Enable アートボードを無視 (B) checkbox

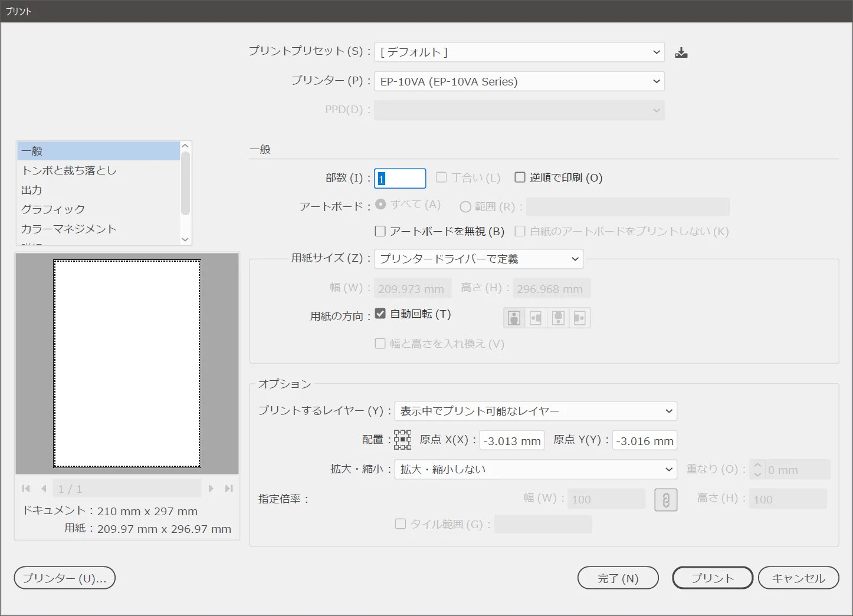tap(380, 231)
